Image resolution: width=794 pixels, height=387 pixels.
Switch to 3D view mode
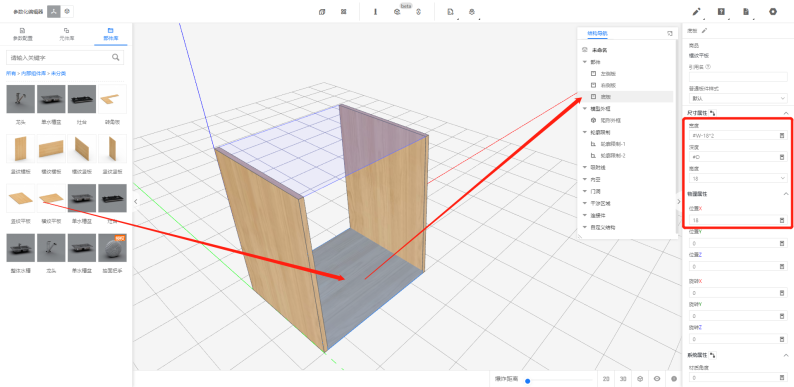pos(623,378)
